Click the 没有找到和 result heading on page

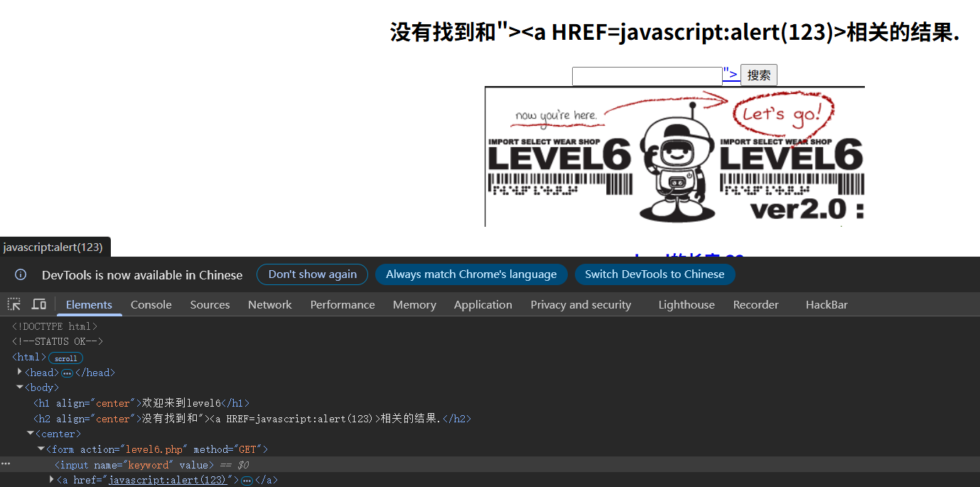pyautogui.click(x=674, y=32)
